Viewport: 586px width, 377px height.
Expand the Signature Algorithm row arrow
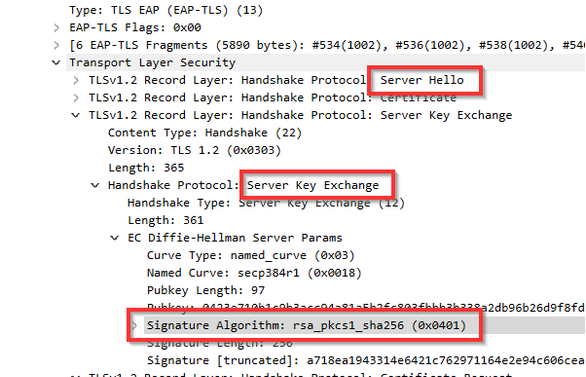(x=135, y=325)
